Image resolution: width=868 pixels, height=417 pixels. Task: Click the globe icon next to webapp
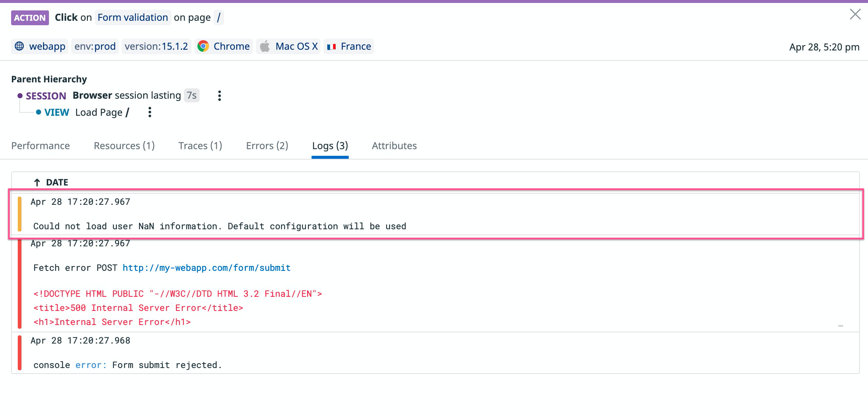coord(19,46)
